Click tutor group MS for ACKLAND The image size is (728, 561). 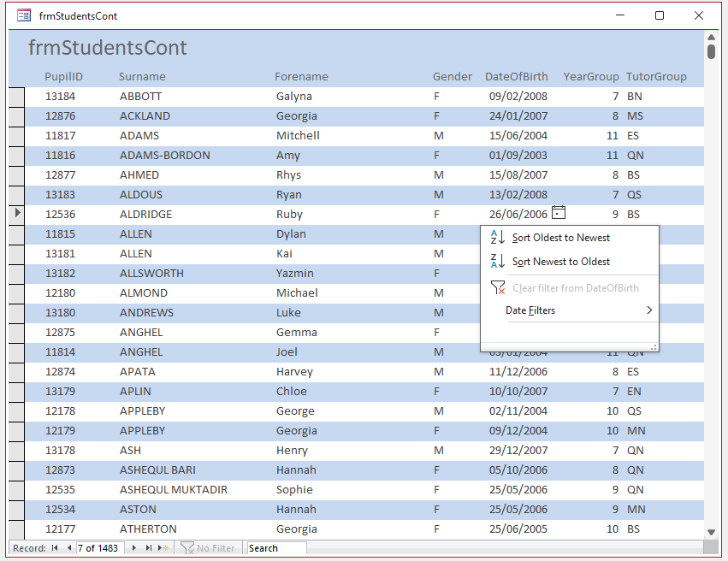[x=635, y=116]
